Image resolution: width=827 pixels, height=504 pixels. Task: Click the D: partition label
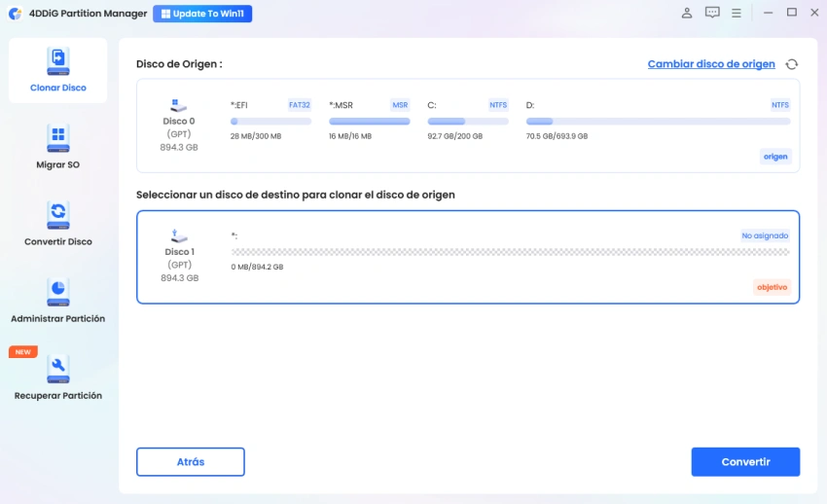(530, 105)
